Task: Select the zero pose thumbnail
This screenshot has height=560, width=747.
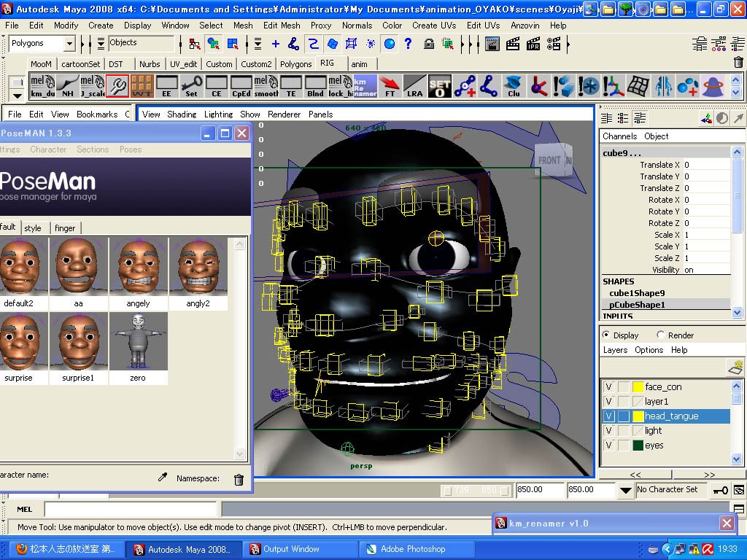Action: (x=138, y=341)
